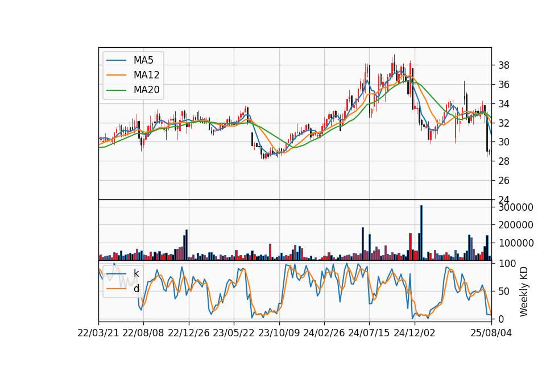Click the 'd' legend label in KD panel
Image resolution: width=546 pixels, height=392 pixels.
coord(136,289)
